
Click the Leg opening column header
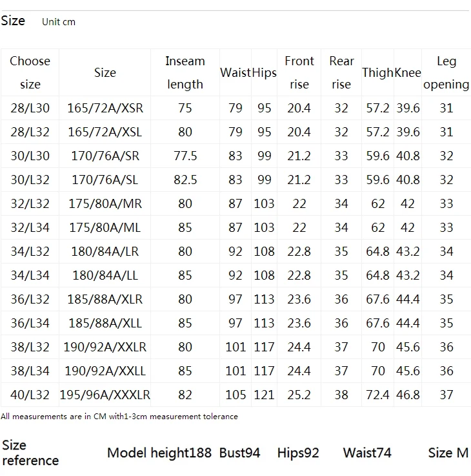point(446,72)
